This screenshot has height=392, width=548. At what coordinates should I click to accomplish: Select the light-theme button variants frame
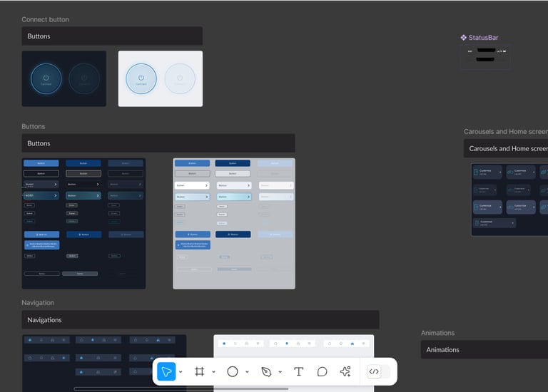(234, 223)
